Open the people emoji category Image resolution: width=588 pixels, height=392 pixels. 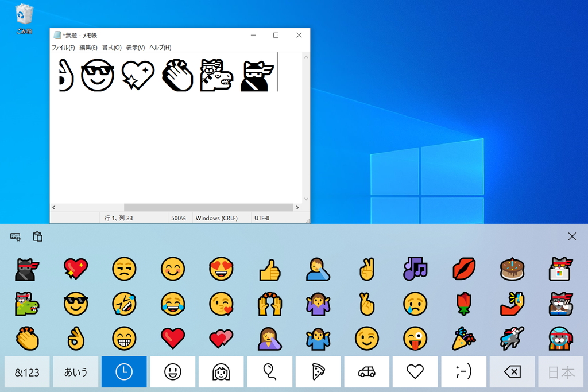[221, 372]
